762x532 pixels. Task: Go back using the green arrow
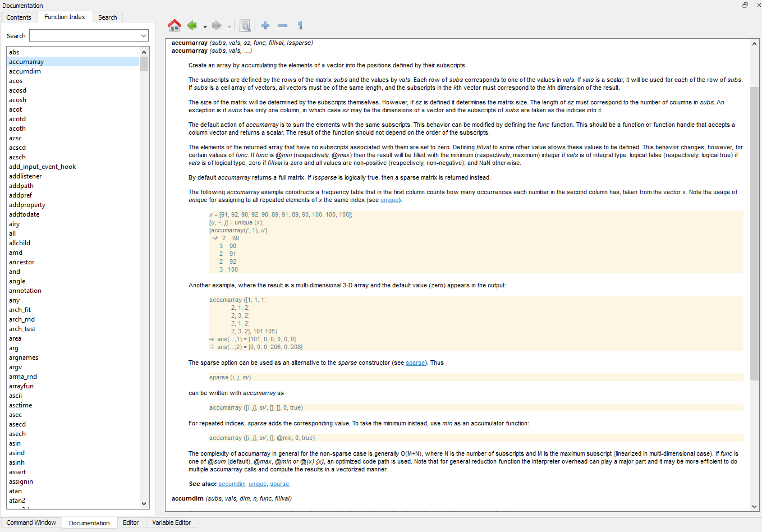[x=192, y=25]
